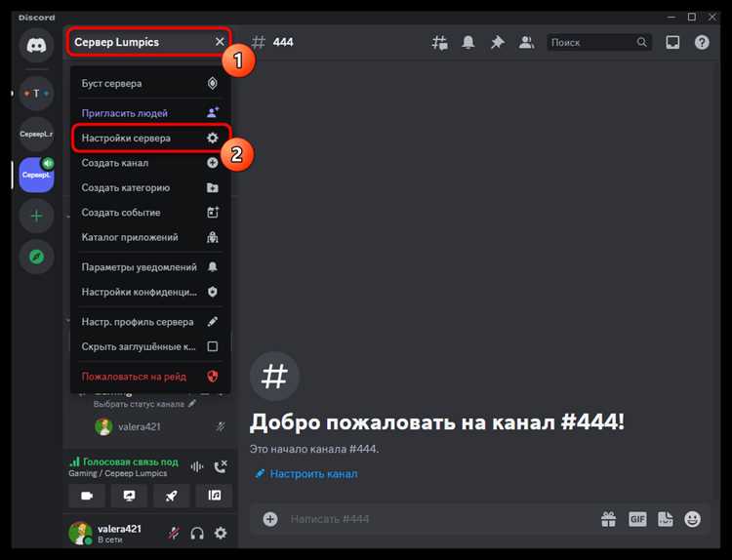Choose Создать канал menu entry
Image resolution: width=732 pixels, height=560 pixels.
coord(150,163)
